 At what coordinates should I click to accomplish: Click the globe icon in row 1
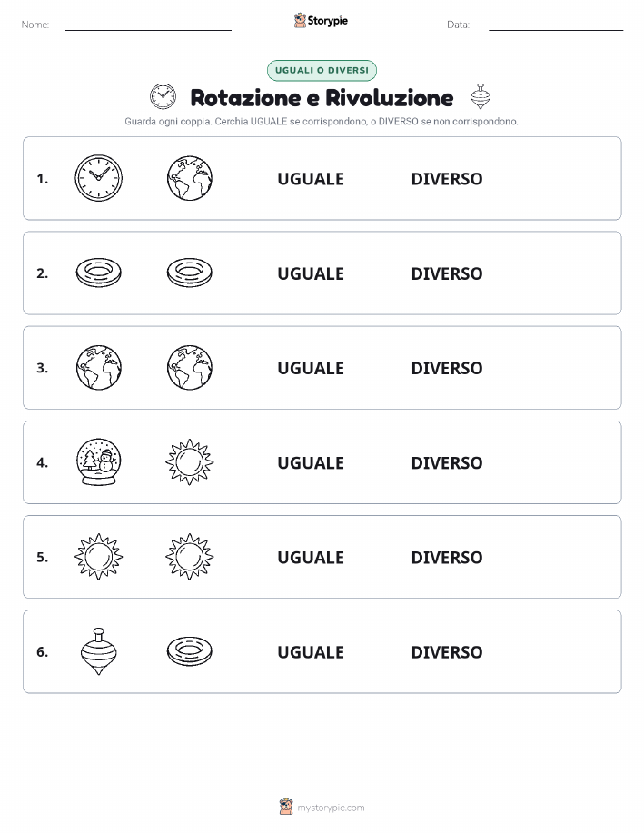(x=190, y=178)
